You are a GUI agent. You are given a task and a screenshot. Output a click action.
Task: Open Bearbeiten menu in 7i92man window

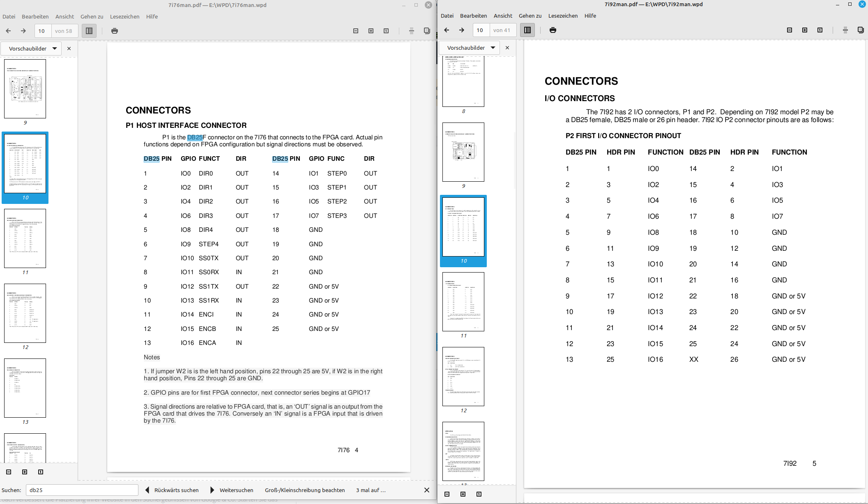pos(474,16)
